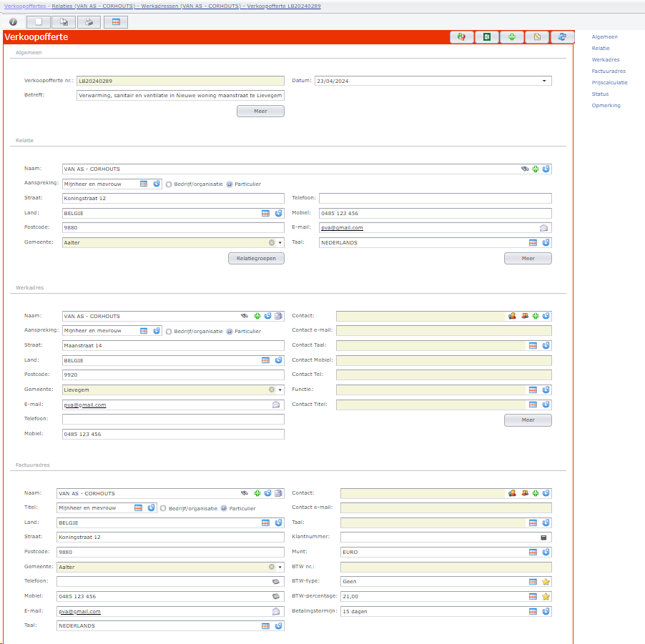Select Bedrijf/organisatie radio in Factuuradres section
The width and height of the screenshot is (645, 644).
pyautogui.click(x=163, y=508)
